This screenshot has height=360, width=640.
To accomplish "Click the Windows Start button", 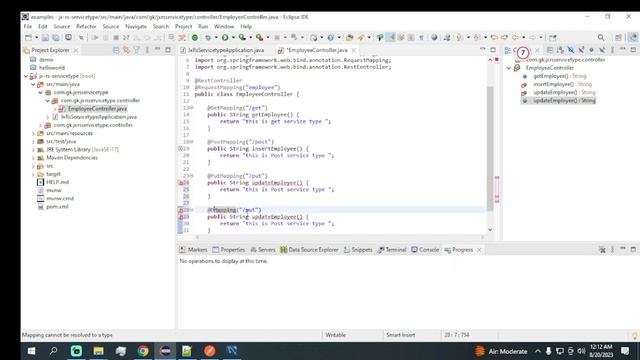I will tap(31, 351).
